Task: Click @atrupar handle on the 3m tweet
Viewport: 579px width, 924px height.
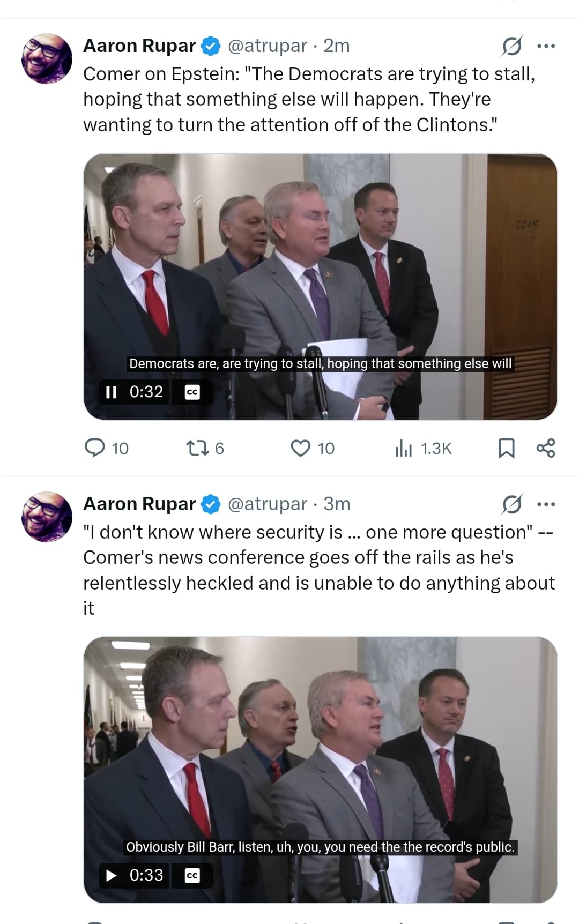Action: pyautogui.click(x=267, y=504)
